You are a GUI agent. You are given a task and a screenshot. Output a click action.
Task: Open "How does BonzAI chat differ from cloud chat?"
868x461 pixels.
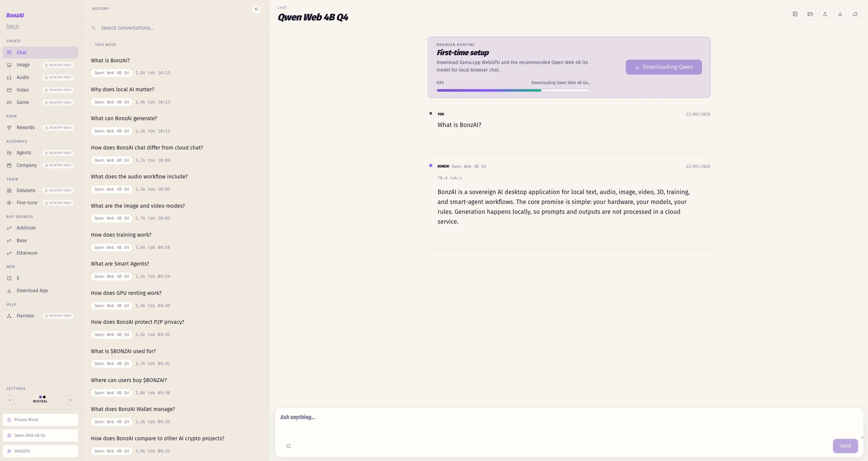176,154
